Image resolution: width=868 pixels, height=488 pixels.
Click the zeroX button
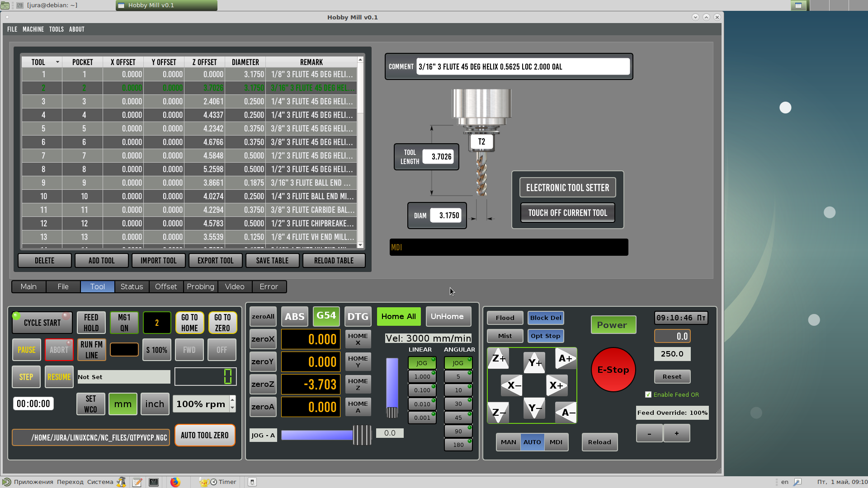click(x=263, y=339)
